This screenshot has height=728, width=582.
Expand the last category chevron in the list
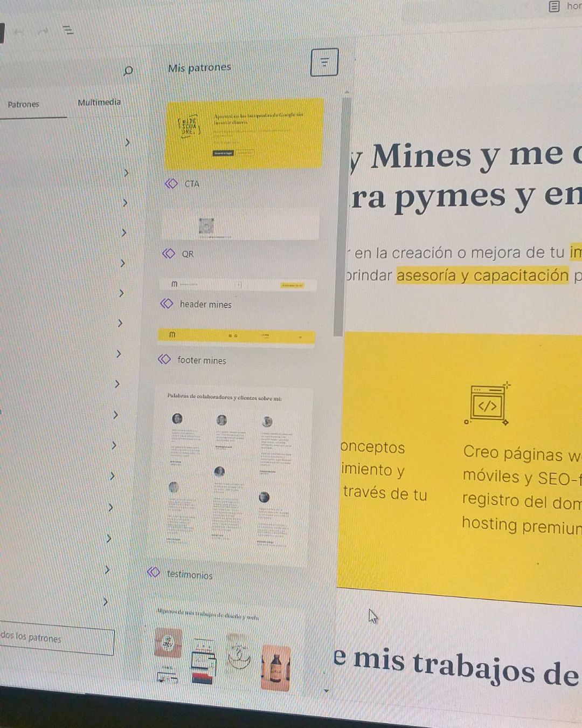click(106, 601)
